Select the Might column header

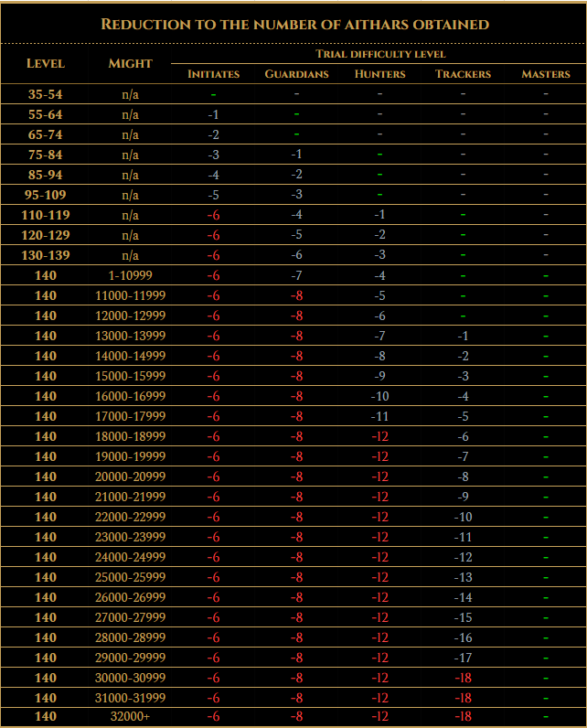pyautogui.click(x=131, y=63)
